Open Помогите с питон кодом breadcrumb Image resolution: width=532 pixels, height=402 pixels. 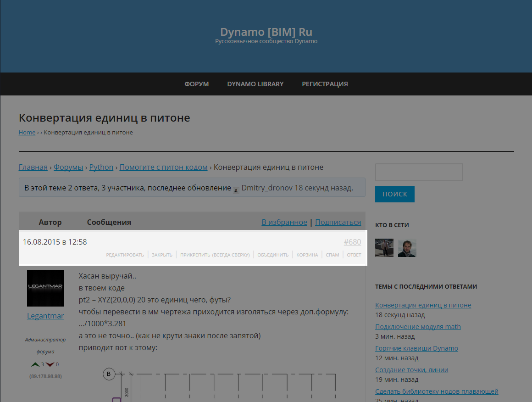coord(163,167)
